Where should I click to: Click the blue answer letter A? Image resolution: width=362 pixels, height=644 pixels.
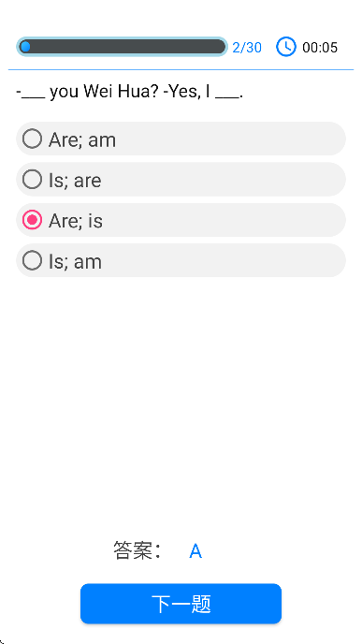click(x=195, y=551)
